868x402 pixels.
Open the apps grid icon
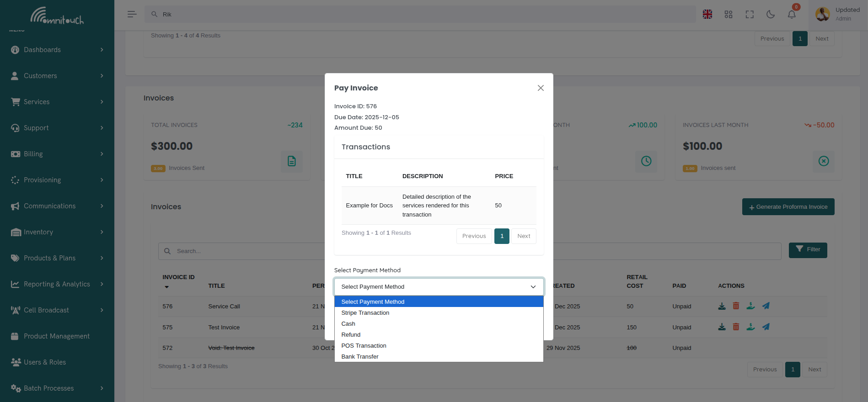[729, 15]
